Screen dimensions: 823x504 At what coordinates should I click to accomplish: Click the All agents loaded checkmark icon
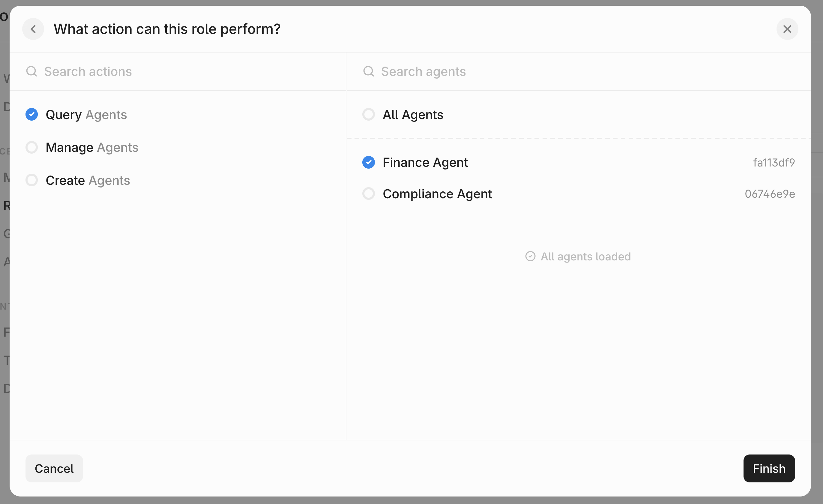[x=530, y=256]
